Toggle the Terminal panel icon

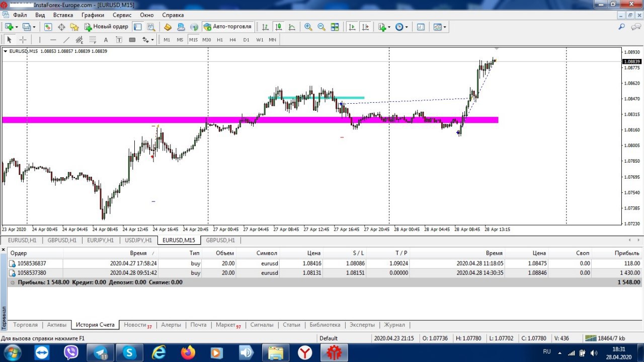coord(137,27)
